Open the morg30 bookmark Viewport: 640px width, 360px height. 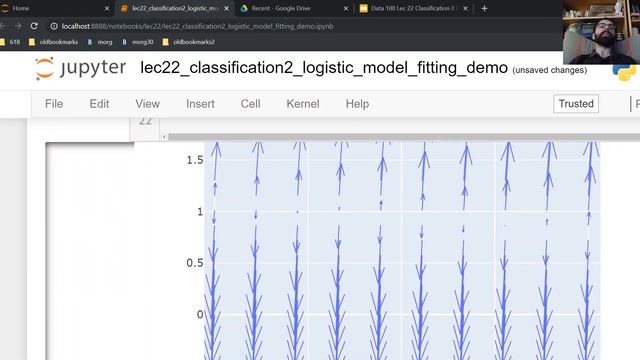(x=138, y=42)
